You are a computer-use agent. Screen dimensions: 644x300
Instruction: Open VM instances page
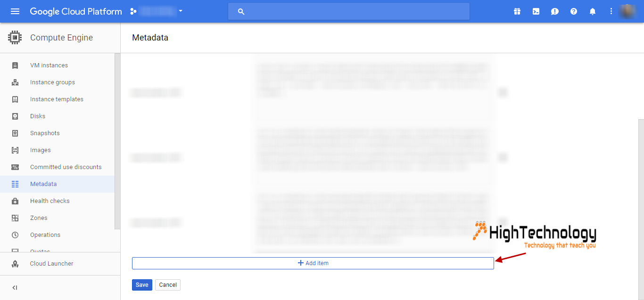click(x=49, y=65)
